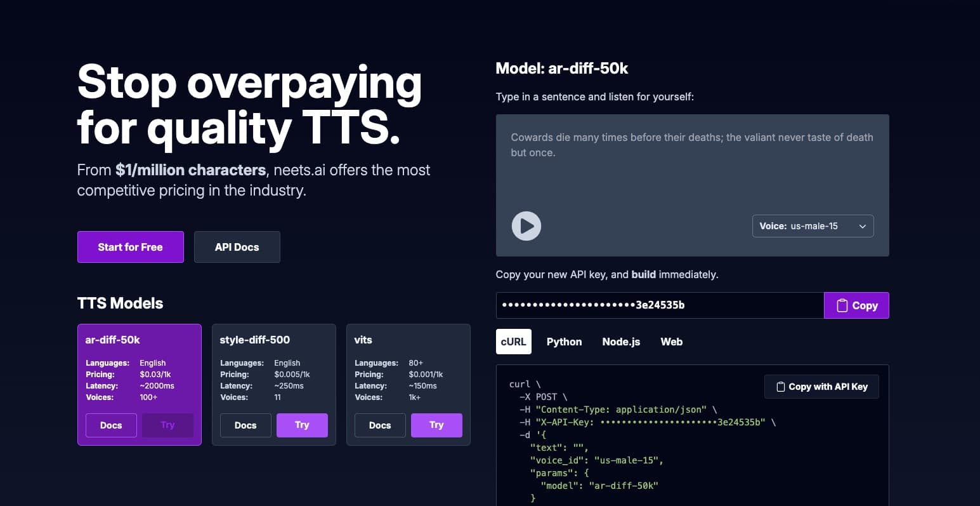Play the sample sentence audio

point(526,225)
